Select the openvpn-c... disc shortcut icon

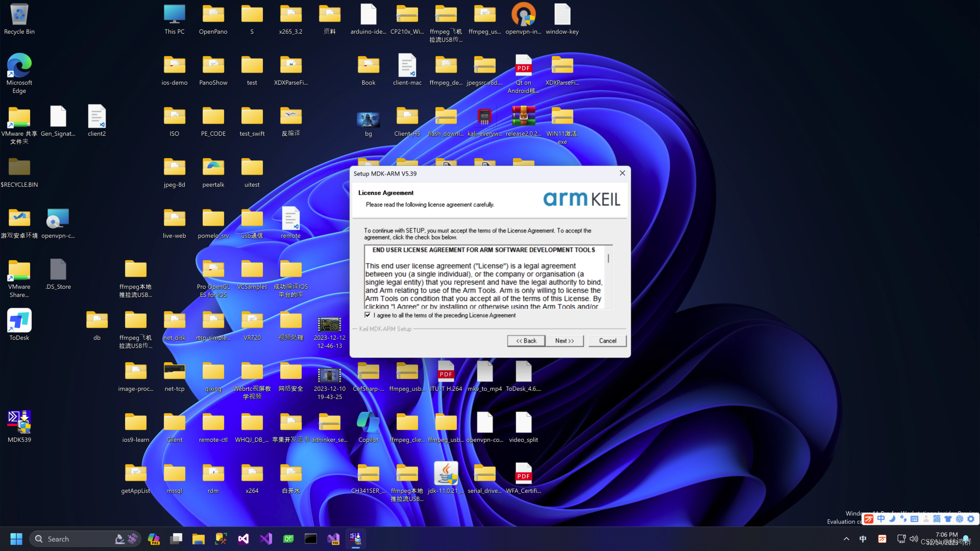pyautogui.click(x=58, y=223)
